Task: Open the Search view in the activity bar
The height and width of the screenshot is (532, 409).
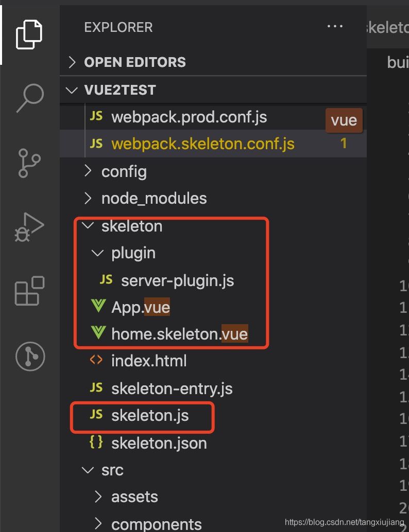Action: [29, 98]
